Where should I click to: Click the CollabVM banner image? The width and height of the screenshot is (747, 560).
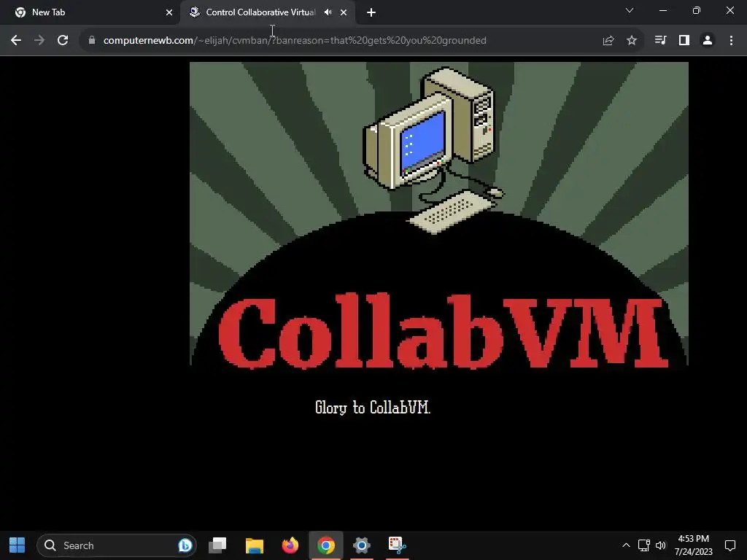[x=438, y=216]
